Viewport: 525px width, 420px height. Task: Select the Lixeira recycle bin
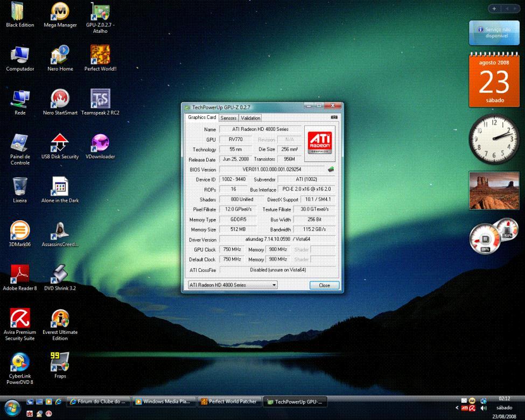(20, 190)
